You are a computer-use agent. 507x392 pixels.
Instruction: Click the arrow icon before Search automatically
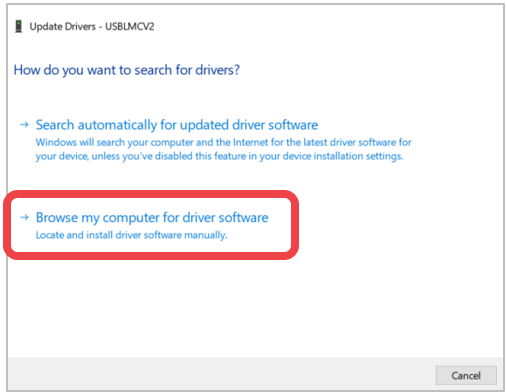point(24,125)
